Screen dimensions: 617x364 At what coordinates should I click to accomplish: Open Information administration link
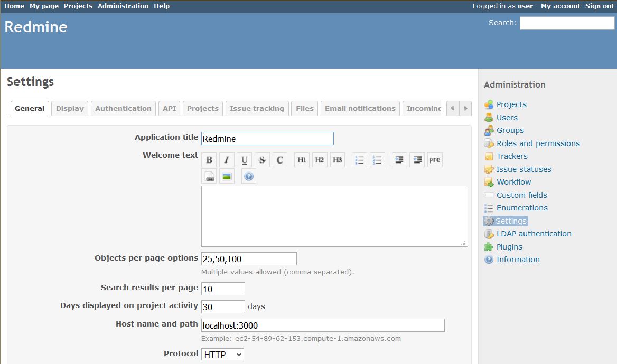(518, 260)
